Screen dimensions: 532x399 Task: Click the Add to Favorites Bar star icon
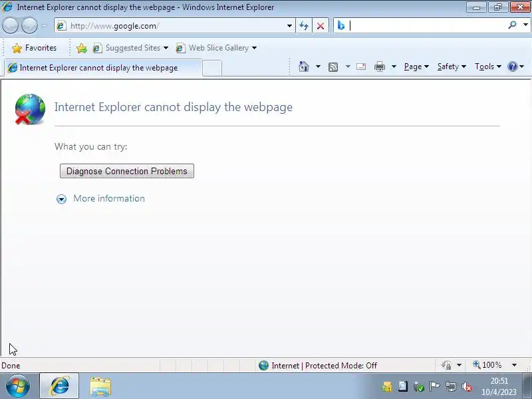pyautogui.click(x=81, y=48)
